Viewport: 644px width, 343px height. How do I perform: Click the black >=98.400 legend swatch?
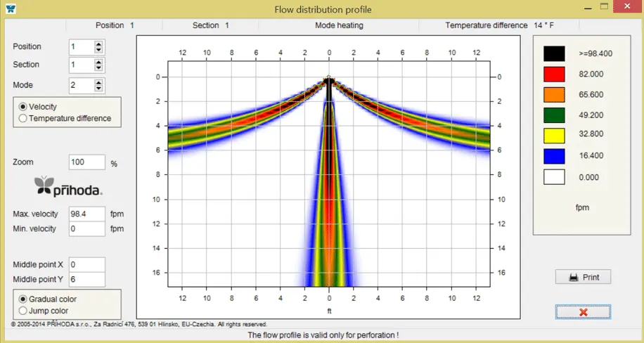tap(554, 54)
